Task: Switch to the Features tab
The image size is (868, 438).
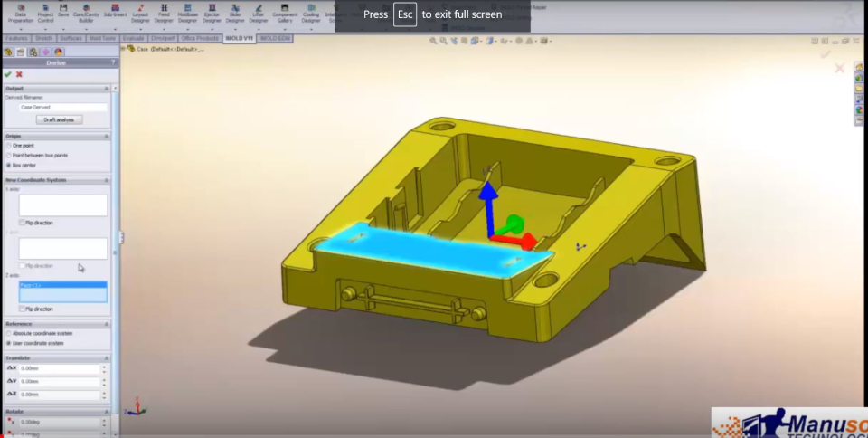Action: tap(16, 38)
